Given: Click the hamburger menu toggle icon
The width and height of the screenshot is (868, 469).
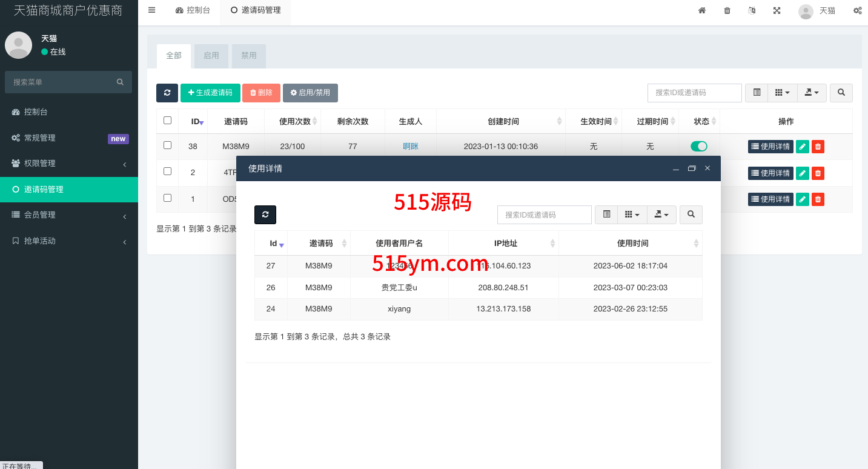Looking at the screenshot, I should (151, 10).
